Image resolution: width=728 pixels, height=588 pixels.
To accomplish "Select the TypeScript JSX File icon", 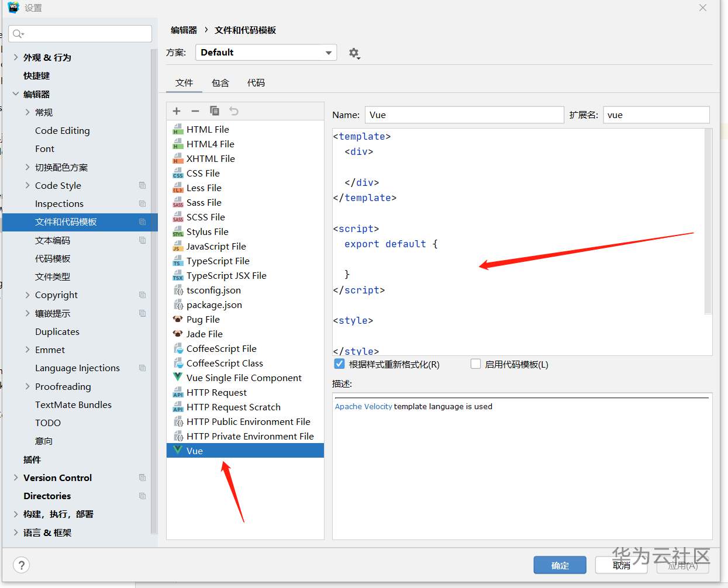I will point(178,275).
